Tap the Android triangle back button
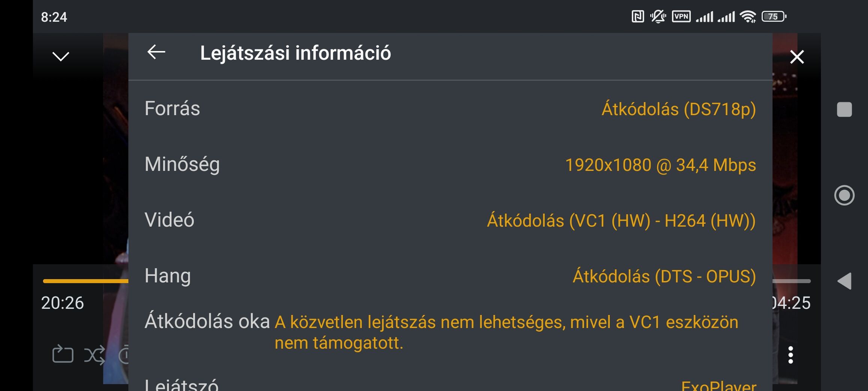The height and width of the screenshot is (391, 868). (844, 281)
